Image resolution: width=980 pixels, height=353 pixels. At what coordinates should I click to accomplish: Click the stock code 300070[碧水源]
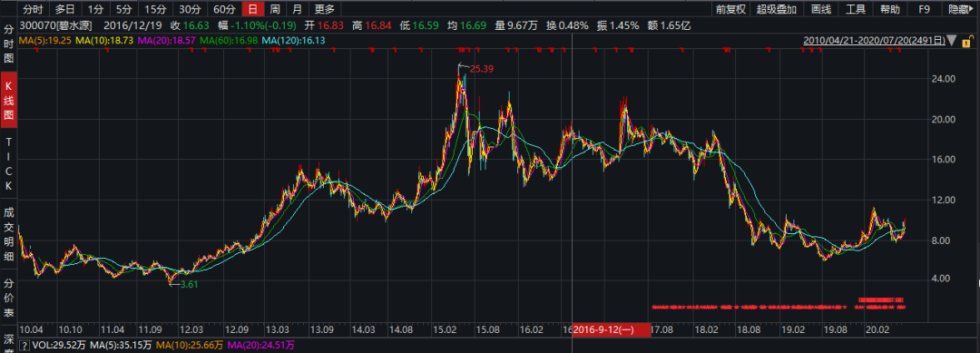pos(56,25)
